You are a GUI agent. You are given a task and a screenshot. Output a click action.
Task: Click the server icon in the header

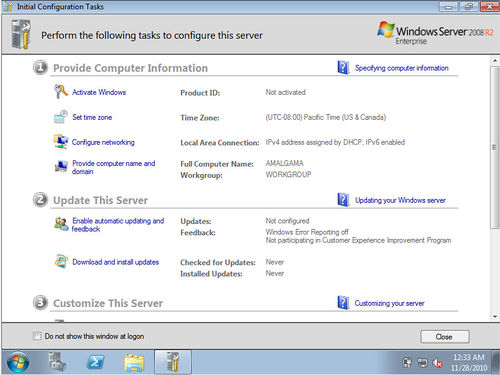(21, 34)
